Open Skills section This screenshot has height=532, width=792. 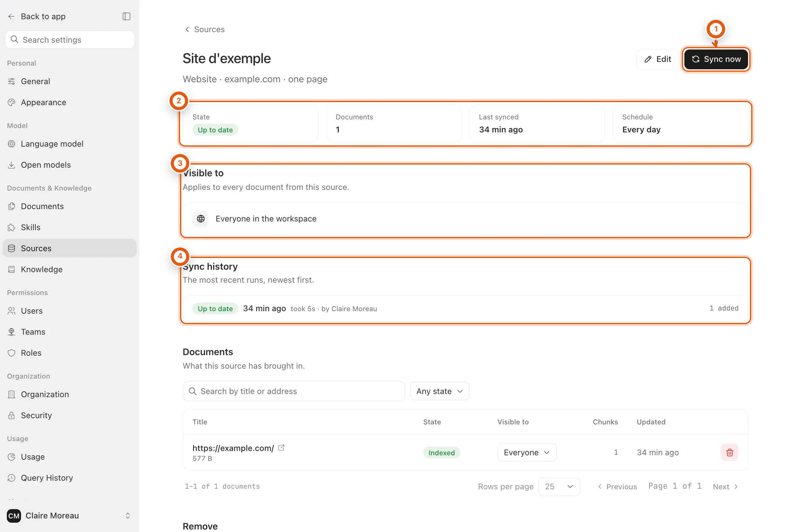pos(70,227)
